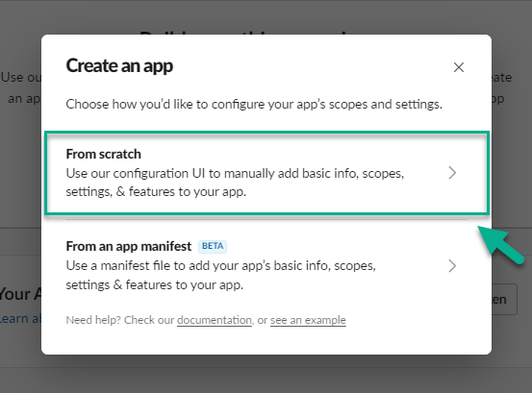
Task: Click the BETA badge
Action: (x=213, y=246)
